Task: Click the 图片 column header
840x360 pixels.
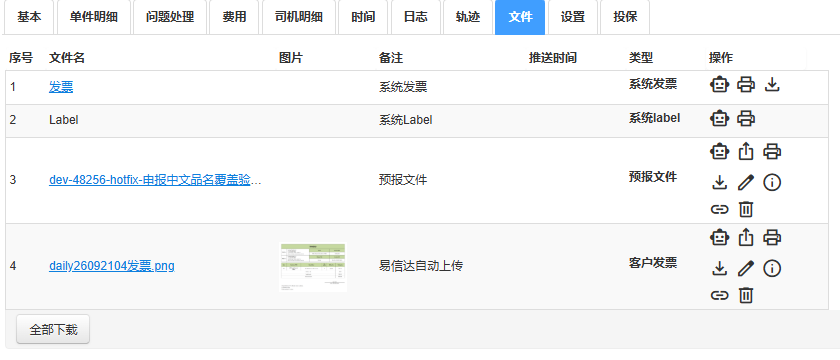Action: [x=291, y=58]
